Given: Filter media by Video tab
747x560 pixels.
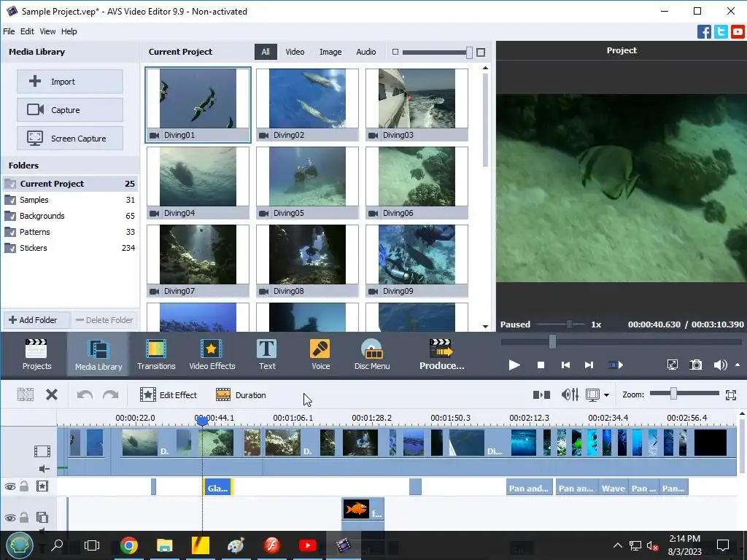Looking at the screenshot, I should 295,52.
